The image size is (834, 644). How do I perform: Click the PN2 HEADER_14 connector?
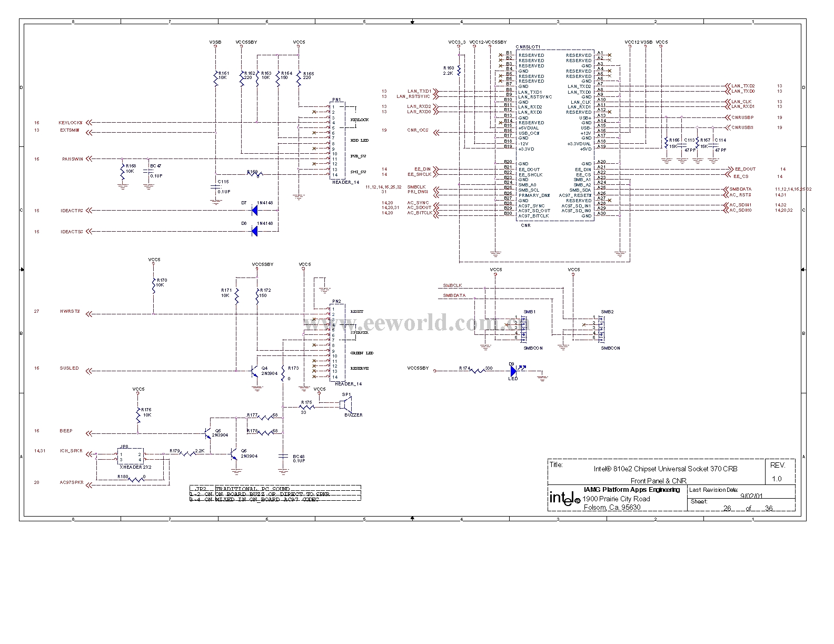point(337,342)
